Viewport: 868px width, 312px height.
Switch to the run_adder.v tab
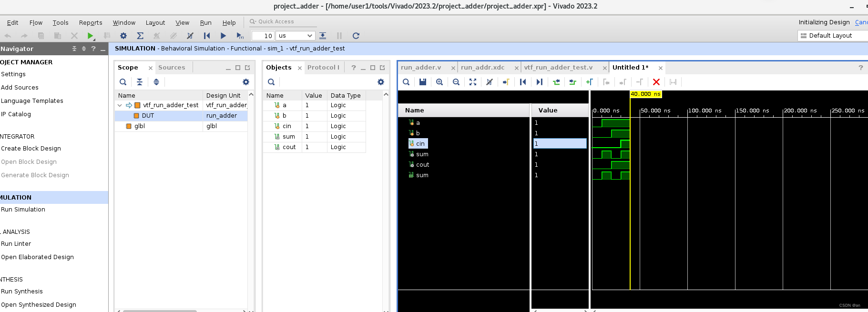[x=421, y=68]
